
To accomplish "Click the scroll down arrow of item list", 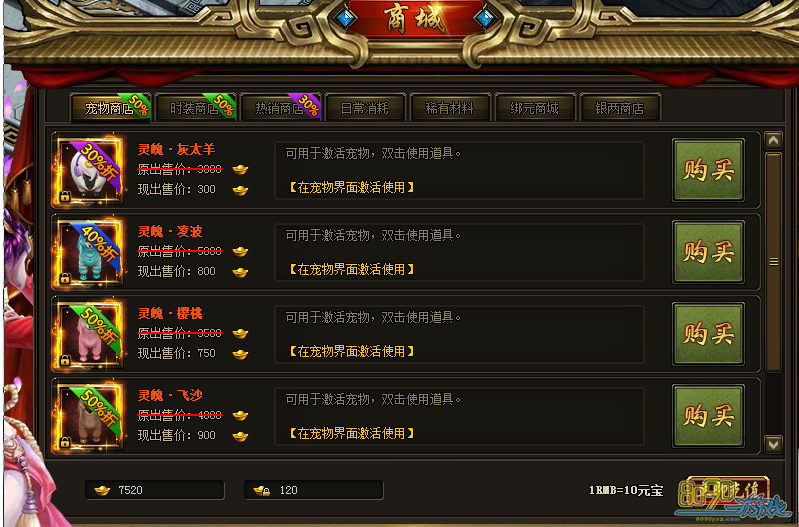I will (773, 444).
